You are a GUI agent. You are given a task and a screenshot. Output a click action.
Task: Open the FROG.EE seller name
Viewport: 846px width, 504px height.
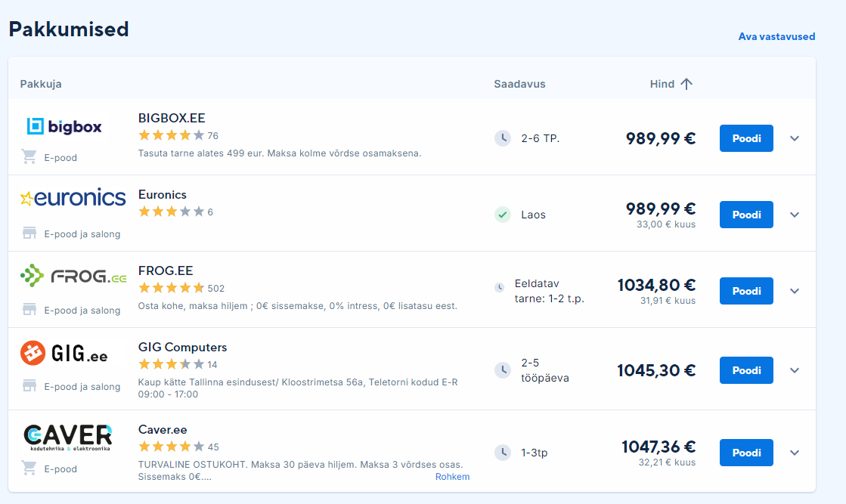(x=166, y=271)
